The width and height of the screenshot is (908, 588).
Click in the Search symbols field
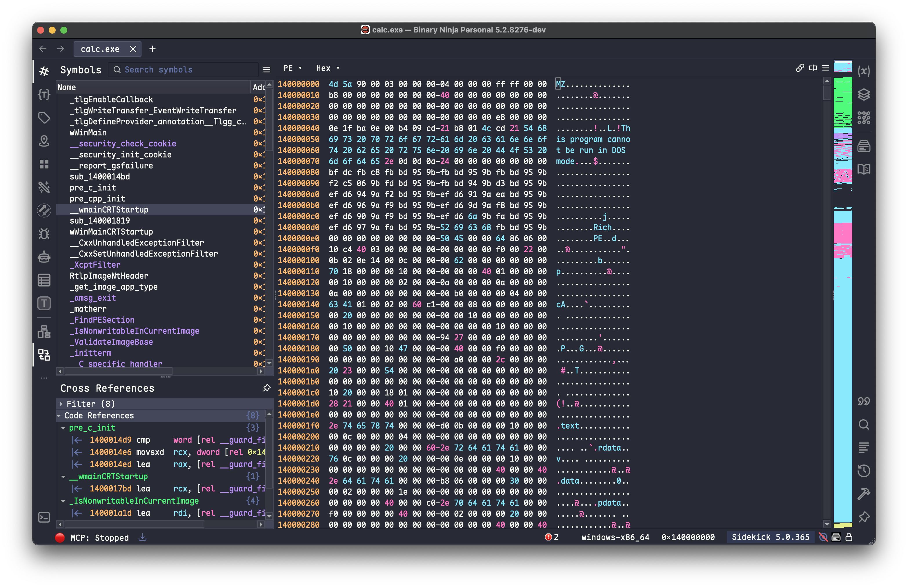click(x=183, y=70)
